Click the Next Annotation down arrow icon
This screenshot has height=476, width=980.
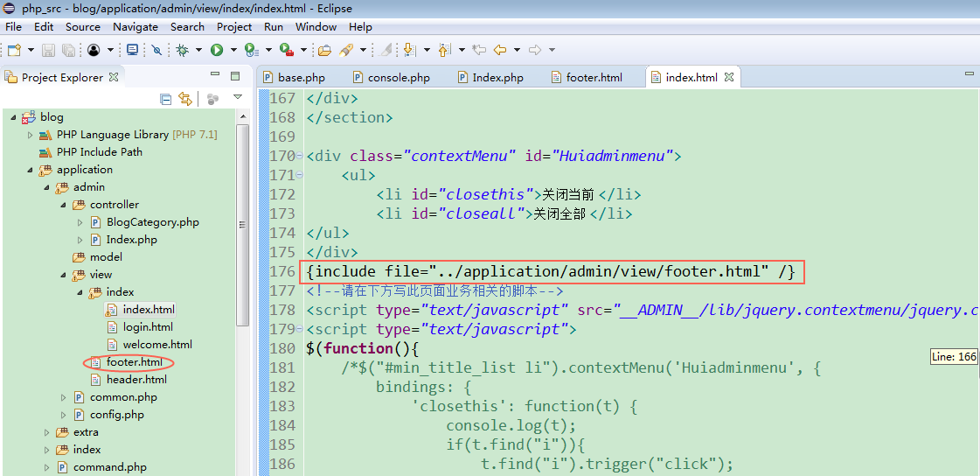(409, 50)
